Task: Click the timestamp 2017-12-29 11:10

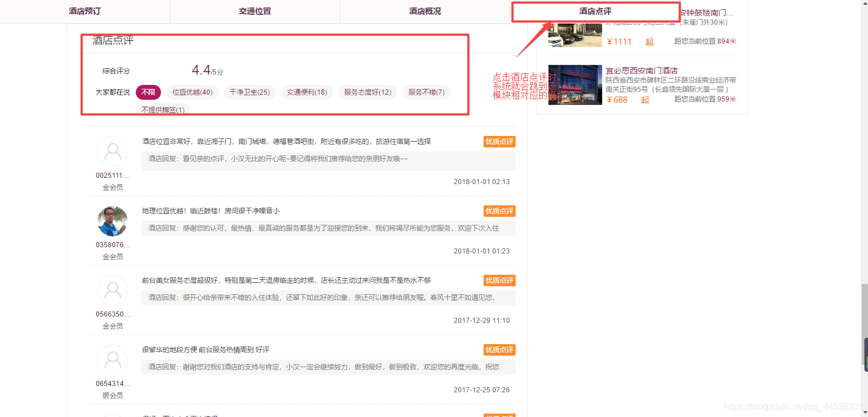Action: click(x=481, y=321)
